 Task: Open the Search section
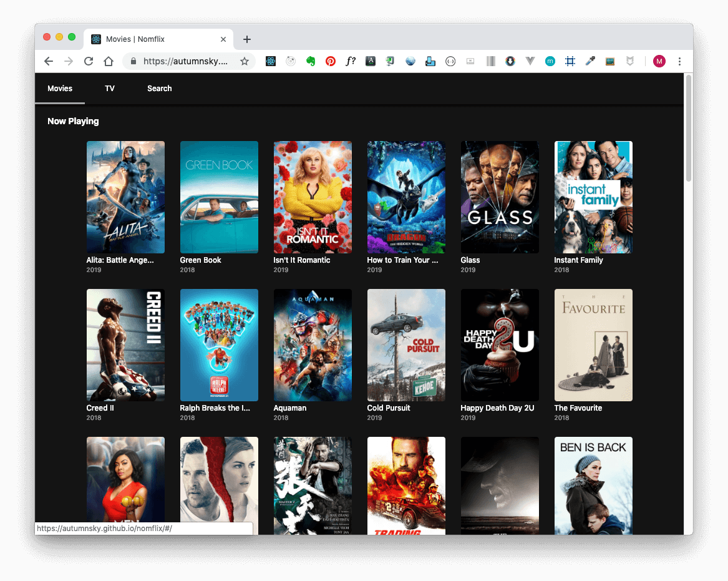[x=159, y=88]
